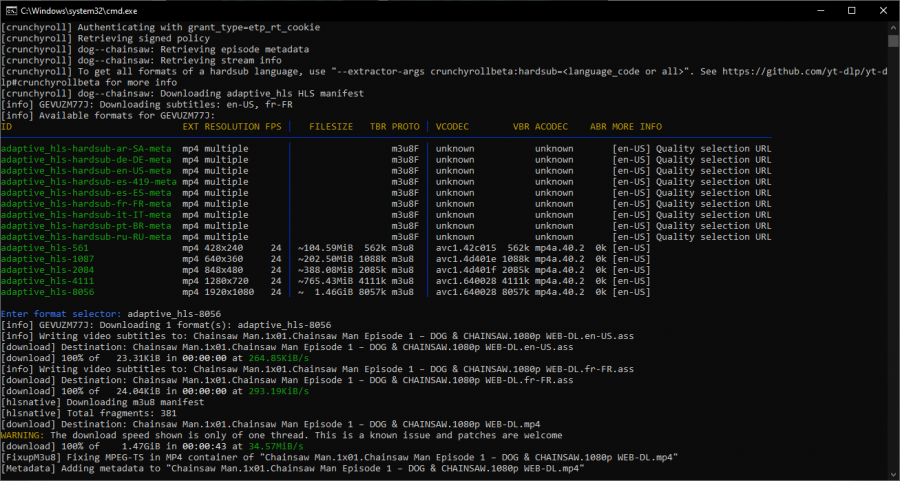
Task: Click the 34.57MiB/s download speed text
Action: tap(276, 446)
